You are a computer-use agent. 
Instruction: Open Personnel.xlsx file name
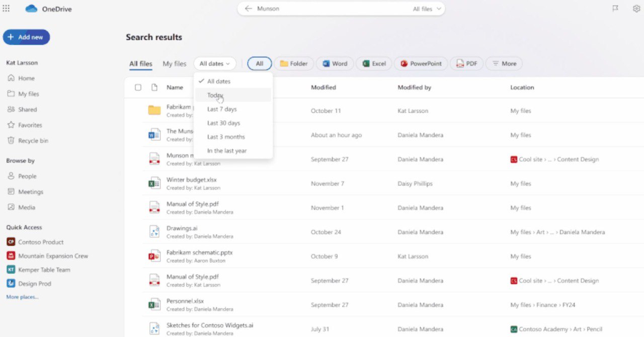185,301
